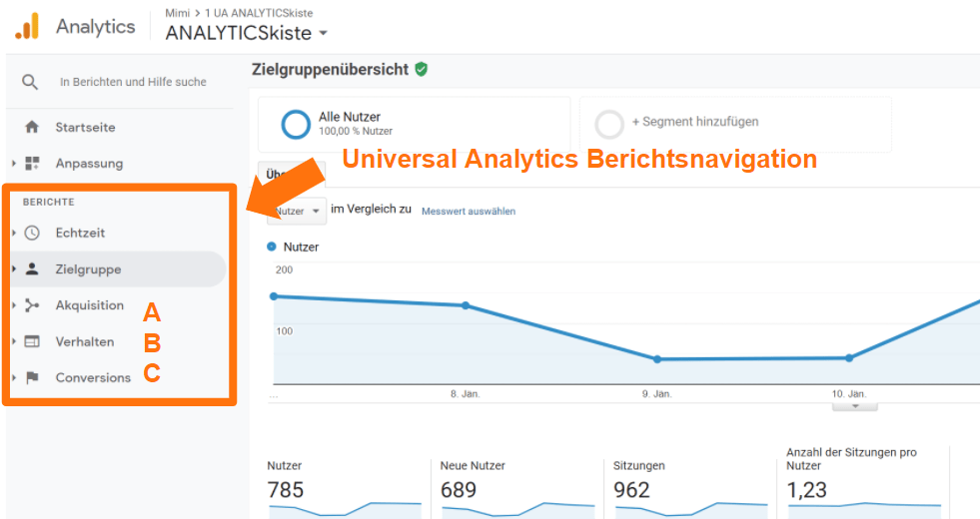Open Startseite in sidebar
Image resolution: width=980 pixels, height=519 pixels.
pos(85,128)
